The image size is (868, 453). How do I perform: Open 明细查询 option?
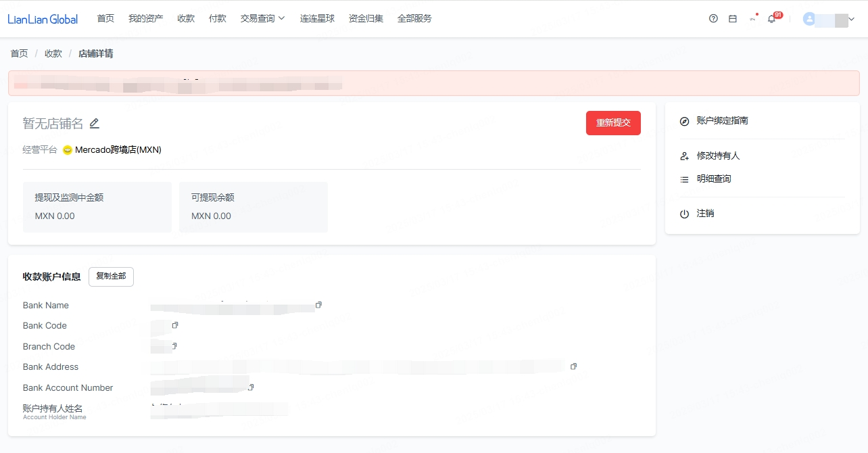point(714,179)
